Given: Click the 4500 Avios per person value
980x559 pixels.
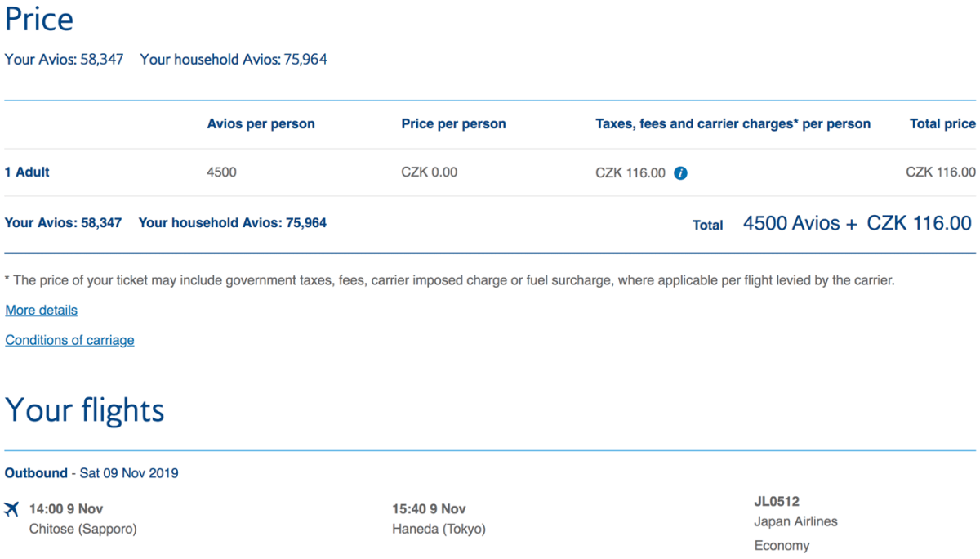Looking at the screenshot, I should [222, 172].
